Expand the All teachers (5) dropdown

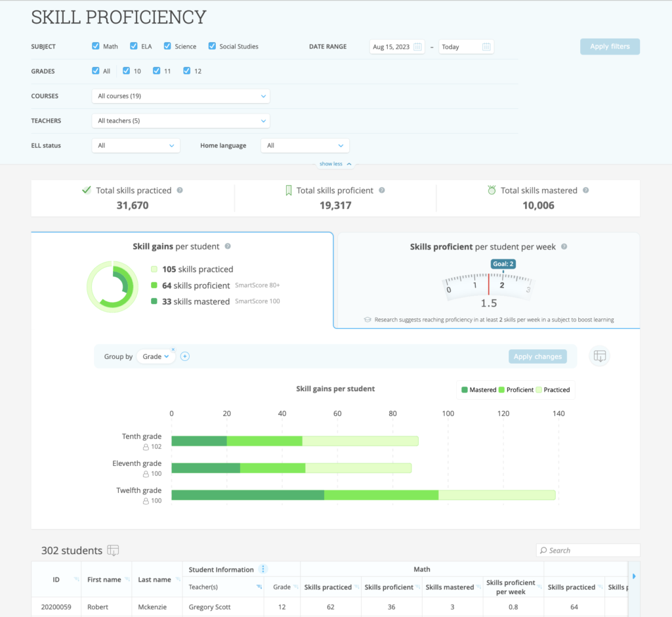click(180, 121)
